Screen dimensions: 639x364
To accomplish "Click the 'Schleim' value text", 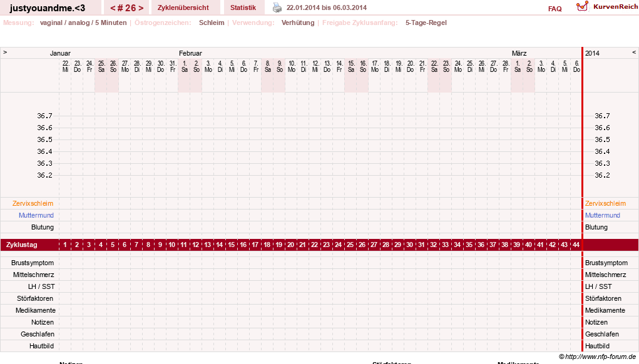I will click(x=212, y=23).
